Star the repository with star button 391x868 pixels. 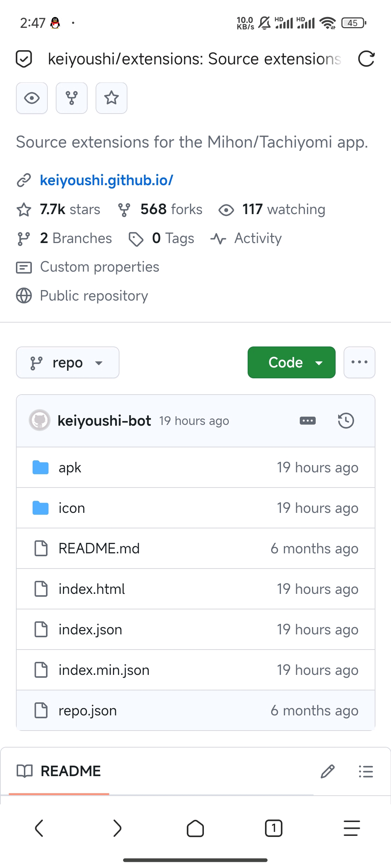click(112, 98)
